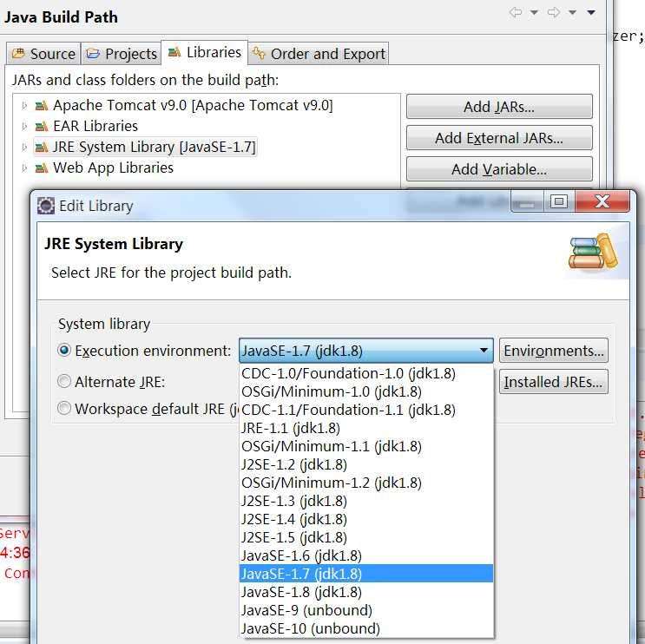
Task: Select Apache Tomcat v9.0 entry text
Action: point(193,106)
